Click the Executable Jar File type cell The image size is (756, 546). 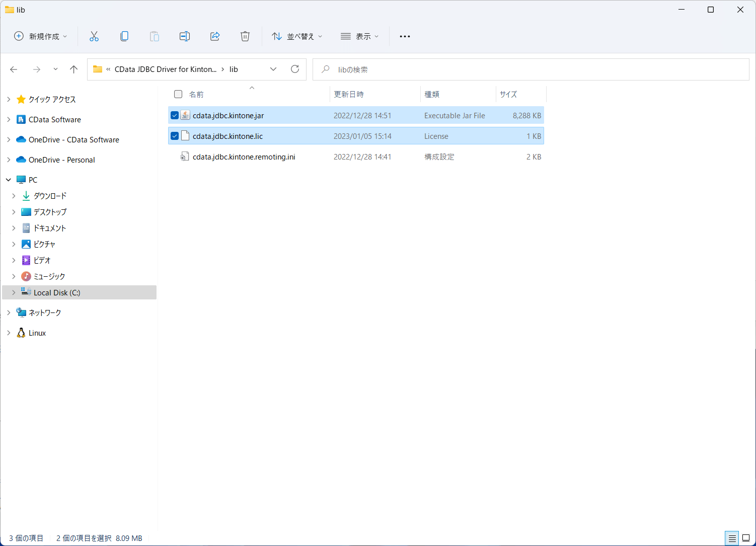click(x=455, y=115)
